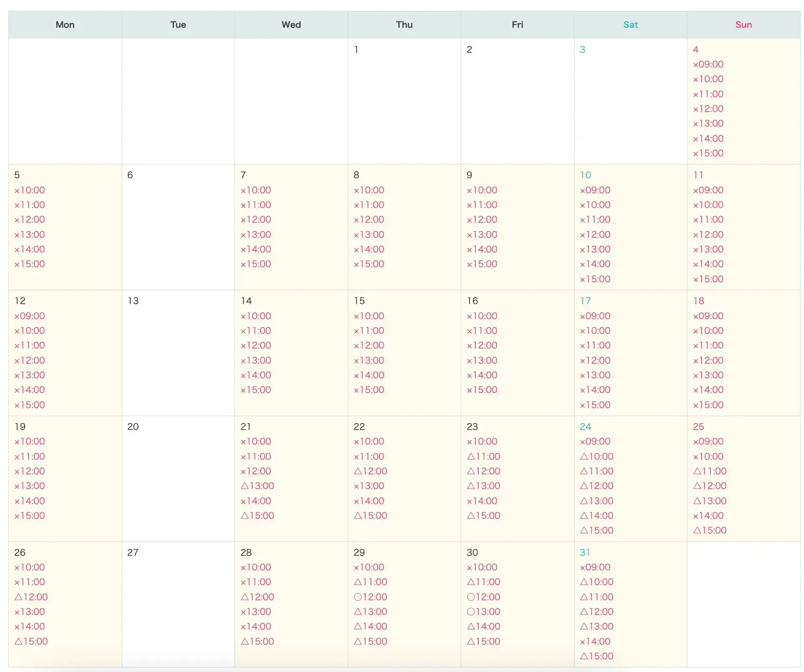This screenshot has width=804, height=672.
Task: Select △11:00 on Saturday the 31st
Action: pos(596,596)
